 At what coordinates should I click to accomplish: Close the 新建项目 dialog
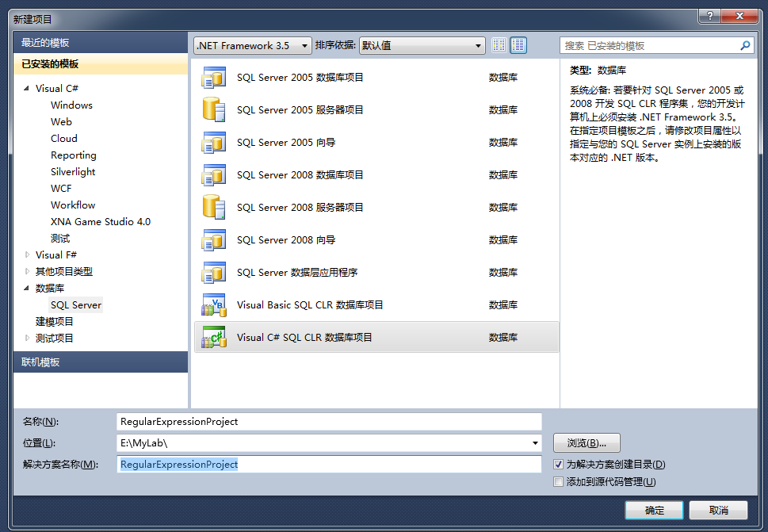tap(739, 16)
